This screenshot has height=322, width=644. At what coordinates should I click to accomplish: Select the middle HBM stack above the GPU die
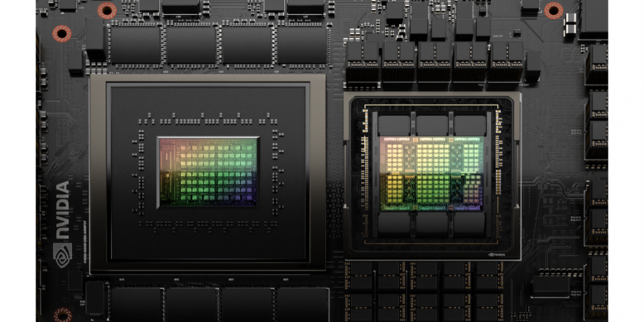(x=431, y=125)
